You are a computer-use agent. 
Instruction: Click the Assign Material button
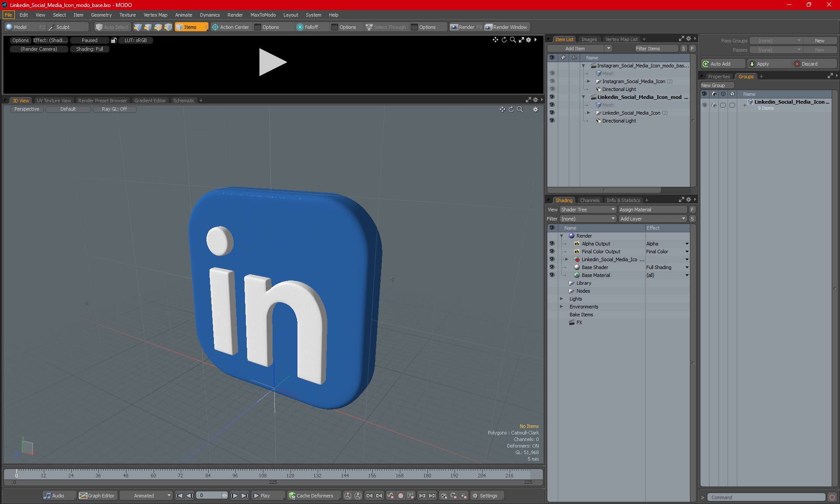pyautogui.click(x=653, y=210)
